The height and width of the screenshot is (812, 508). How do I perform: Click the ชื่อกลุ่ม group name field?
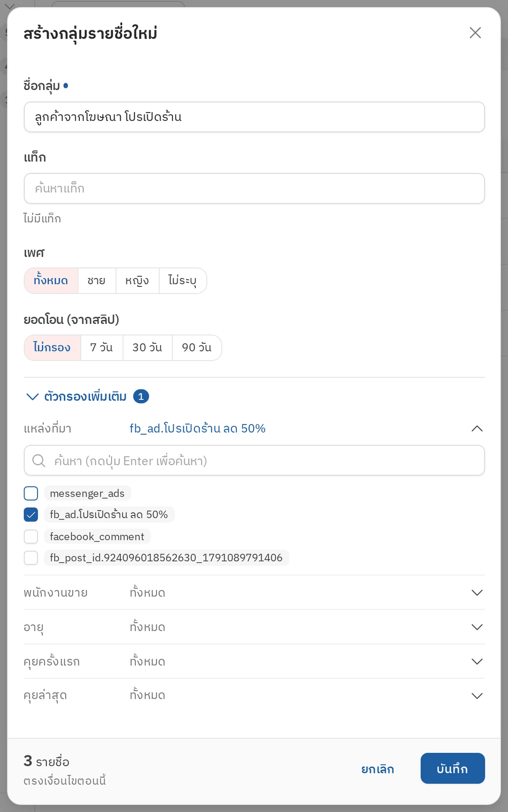point(254,117)
